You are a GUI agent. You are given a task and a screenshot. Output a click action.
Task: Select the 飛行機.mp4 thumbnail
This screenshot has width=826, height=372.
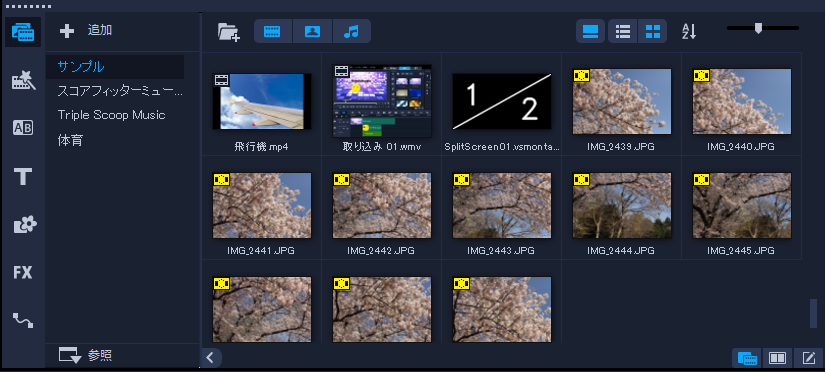click(262, 101)
